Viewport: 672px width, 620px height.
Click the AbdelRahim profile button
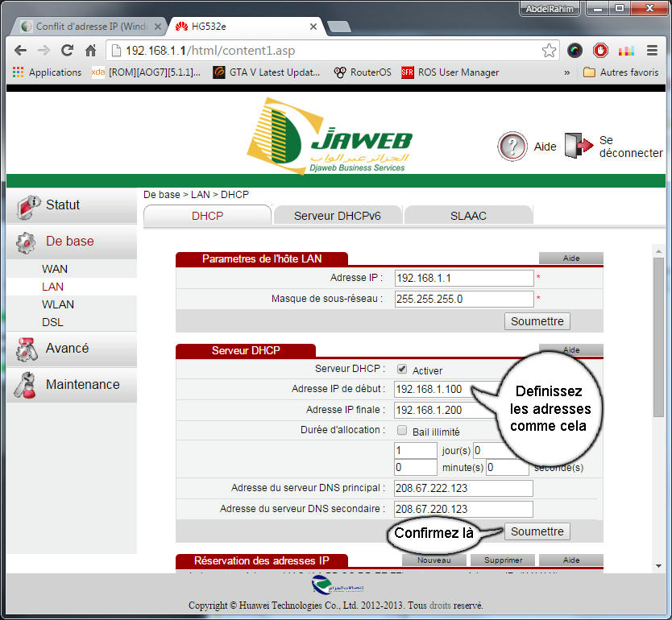coord(549,9)
